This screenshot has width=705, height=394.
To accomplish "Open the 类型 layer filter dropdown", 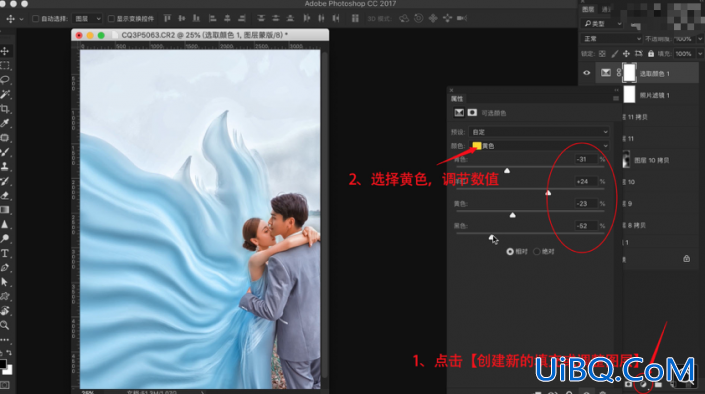I will coord(602,23).
